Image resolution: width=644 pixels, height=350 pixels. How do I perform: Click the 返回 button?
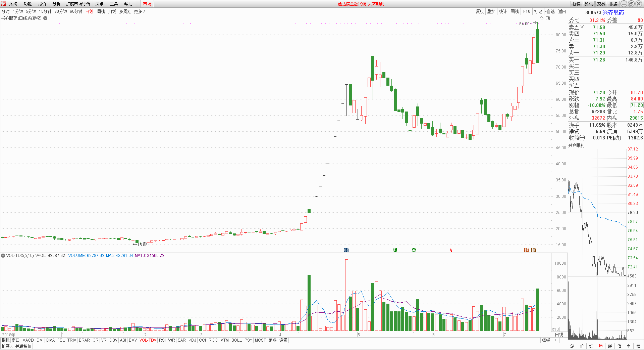562,11
